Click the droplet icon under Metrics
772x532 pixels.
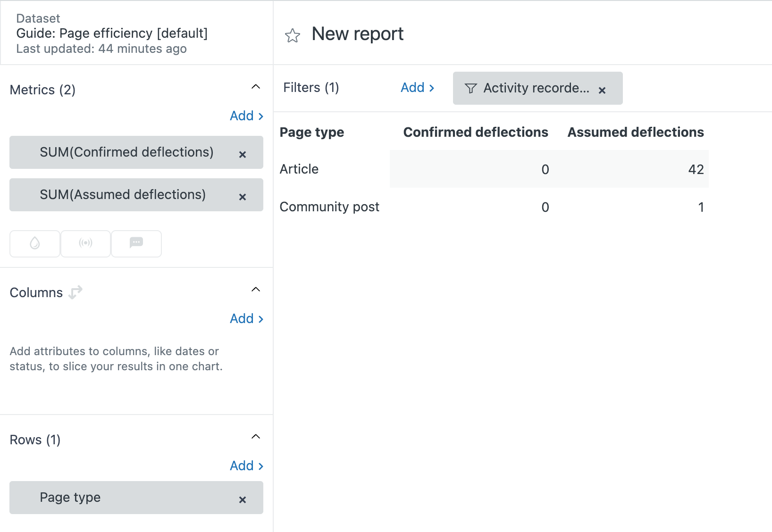pyautogui.click(x=35, y=243)
